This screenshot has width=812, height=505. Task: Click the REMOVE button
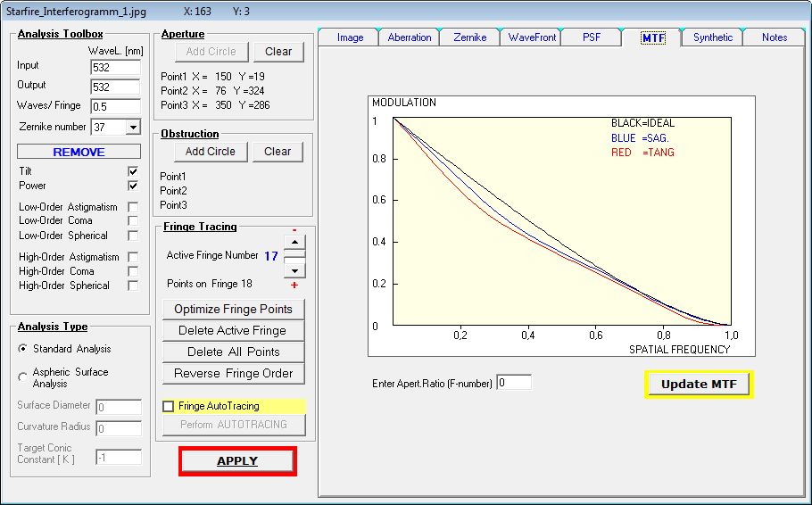click(79, 152)
